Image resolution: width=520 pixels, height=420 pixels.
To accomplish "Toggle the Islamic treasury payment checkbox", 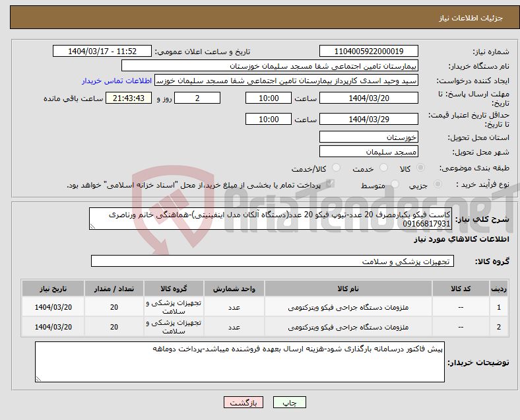I will 331,184.
